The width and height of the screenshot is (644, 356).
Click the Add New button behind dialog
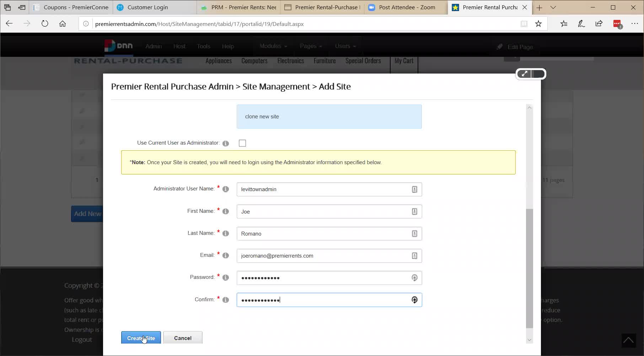(x=87, y=214)
